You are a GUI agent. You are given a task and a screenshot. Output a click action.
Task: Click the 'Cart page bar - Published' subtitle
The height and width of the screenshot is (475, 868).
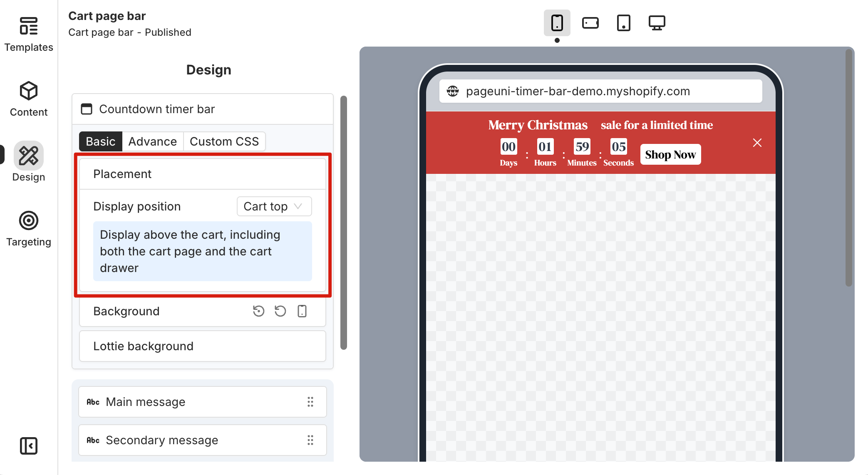(130, 32)
